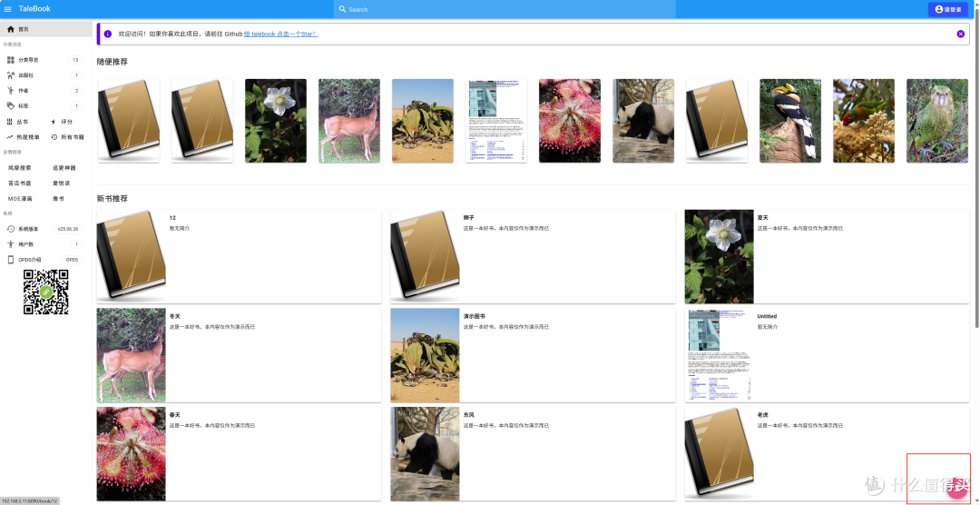
Task: Dismiss the welcome banner with its close icon
Action: click(961, 34)
